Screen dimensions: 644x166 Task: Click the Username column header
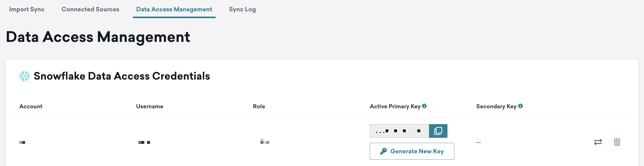(x=150, y=106)
